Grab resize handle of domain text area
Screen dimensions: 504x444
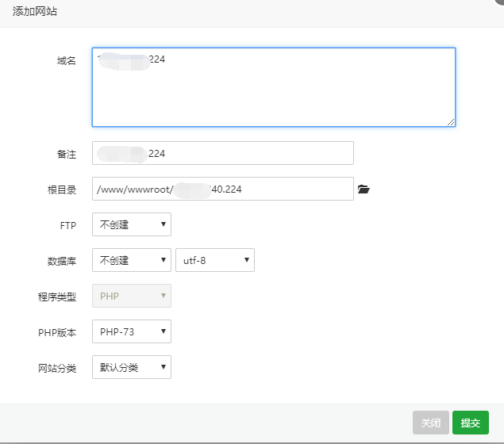point(451,122)
